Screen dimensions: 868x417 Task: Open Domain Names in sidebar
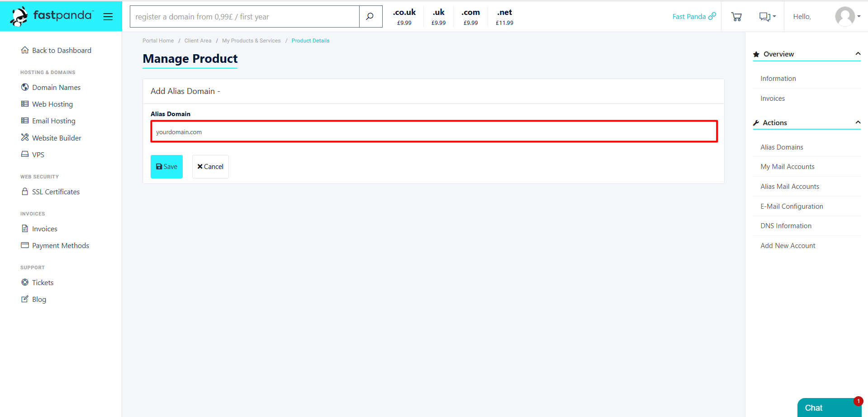click(56, 87)
